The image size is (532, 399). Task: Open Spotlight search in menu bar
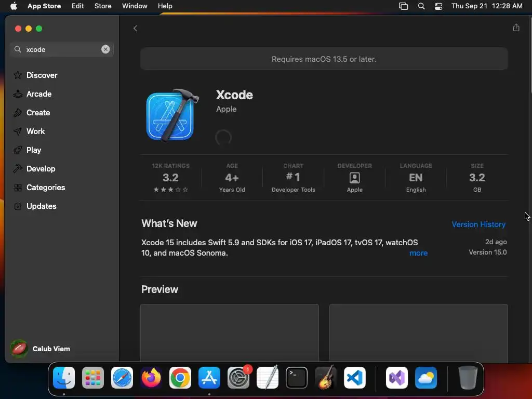tap(421, 6)
